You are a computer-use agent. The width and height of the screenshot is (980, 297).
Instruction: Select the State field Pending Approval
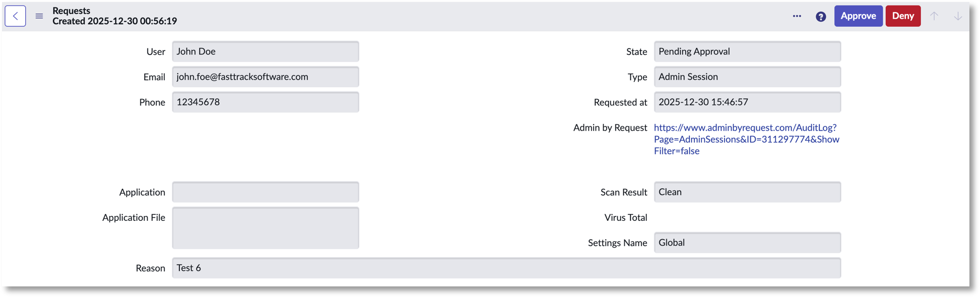[747, 51]
